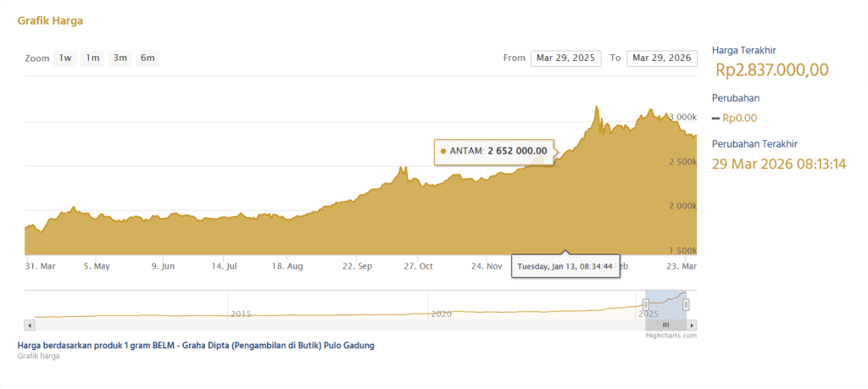The image size is (868, 389).
Task: Click the navigator scrollbar right arrow
Action: [x=693, y=325]
